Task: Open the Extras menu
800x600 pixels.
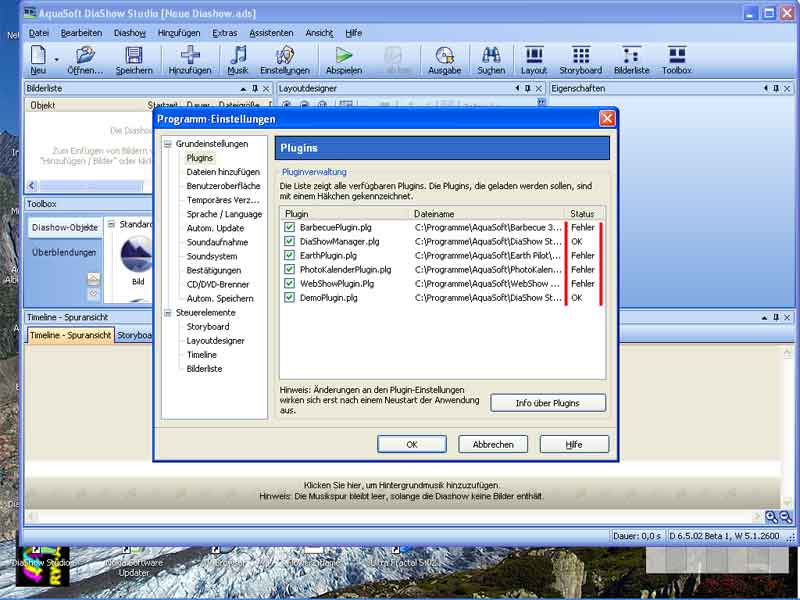Action: [x=225, y=33]
